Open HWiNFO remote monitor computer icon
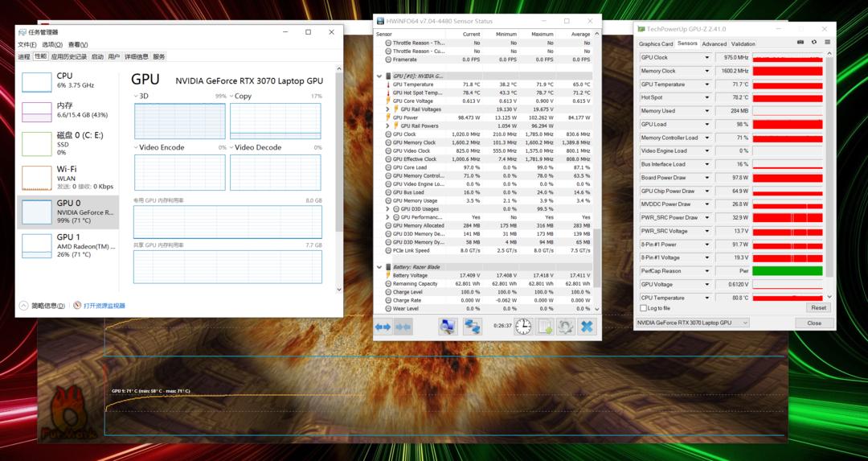868x461 pixels. pyautogui.click(x=448, y=327)
